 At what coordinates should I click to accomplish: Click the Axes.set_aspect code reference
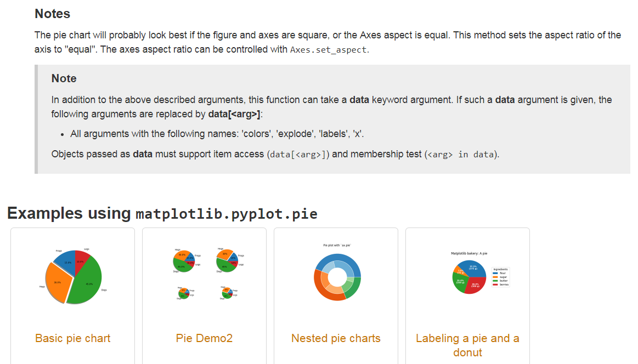coord(329,50)
